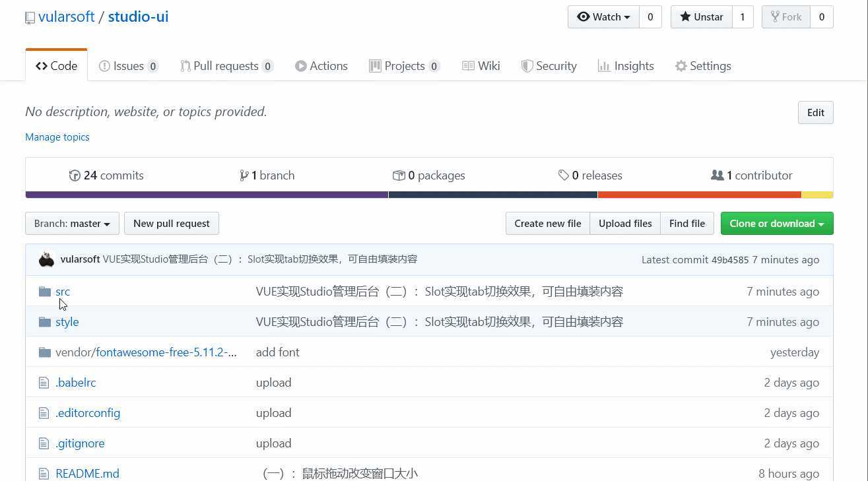
Task: Open the 0 releases link
Action: 590,176
